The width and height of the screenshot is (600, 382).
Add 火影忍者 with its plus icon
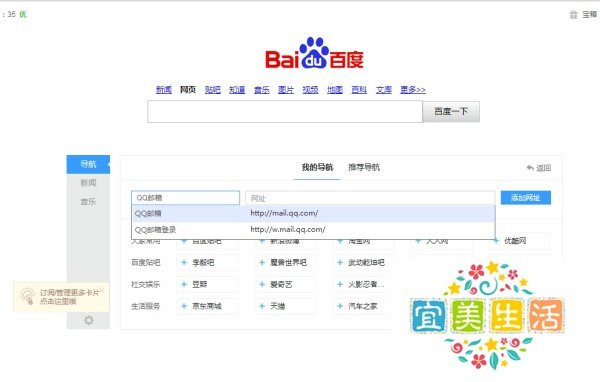click(340, 284)
